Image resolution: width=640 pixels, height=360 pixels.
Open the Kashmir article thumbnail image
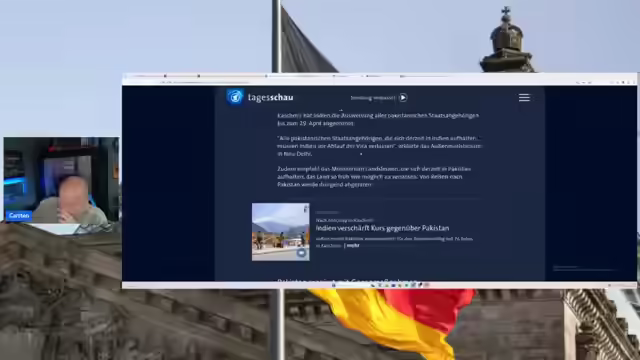(x=281, y=232)
